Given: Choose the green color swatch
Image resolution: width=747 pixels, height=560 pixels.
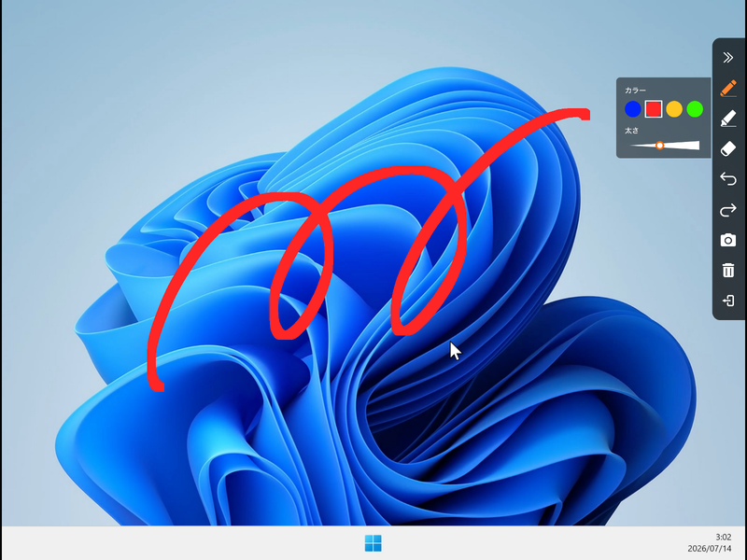Looking at the screenshot, I should click(695, 109).
